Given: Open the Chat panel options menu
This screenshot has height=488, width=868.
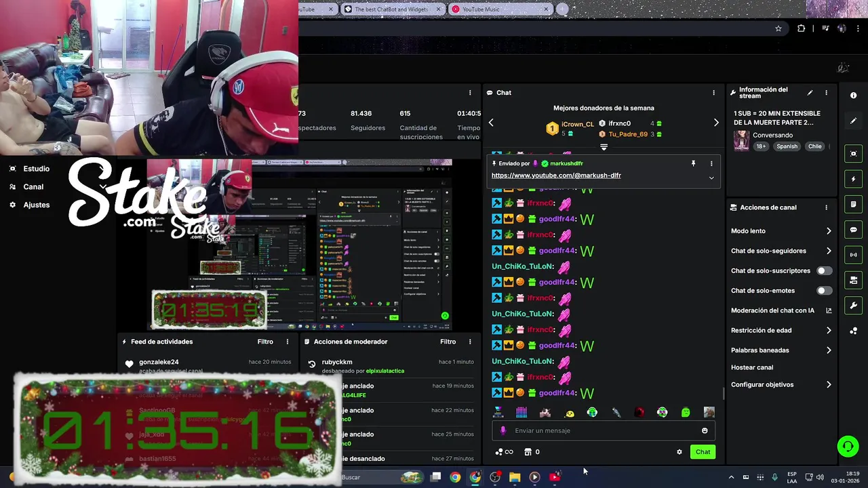Looking at the screenshot, I should coord(713,93).
